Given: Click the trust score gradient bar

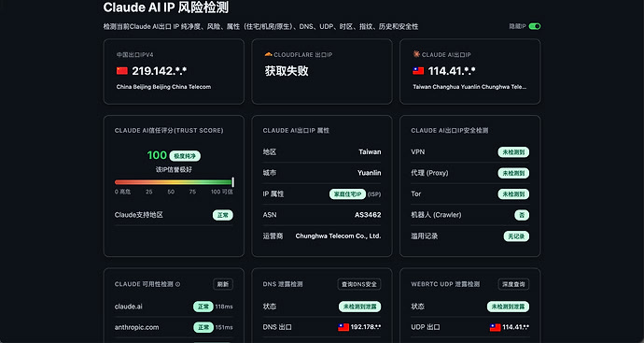Looking at the screenshot, I should 174,182.
